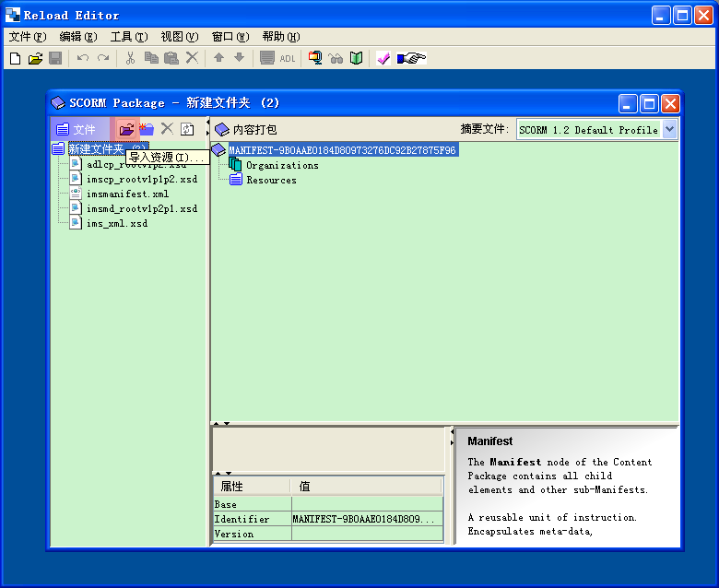
Task: Click the New document toolbar icon
Action: [x=15, y=58]
